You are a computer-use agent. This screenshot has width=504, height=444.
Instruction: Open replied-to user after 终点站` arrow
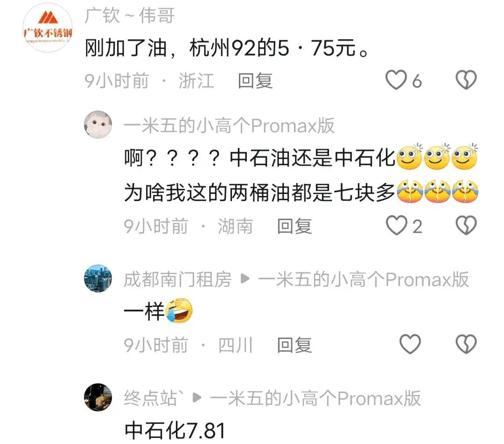[x=315, y=398]
